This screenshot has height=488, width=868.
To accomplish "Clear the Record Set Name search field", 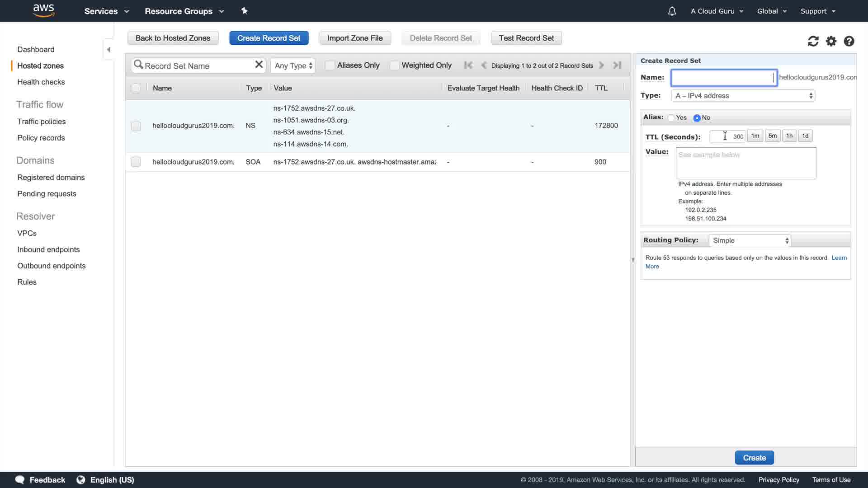I will point(259,65).
